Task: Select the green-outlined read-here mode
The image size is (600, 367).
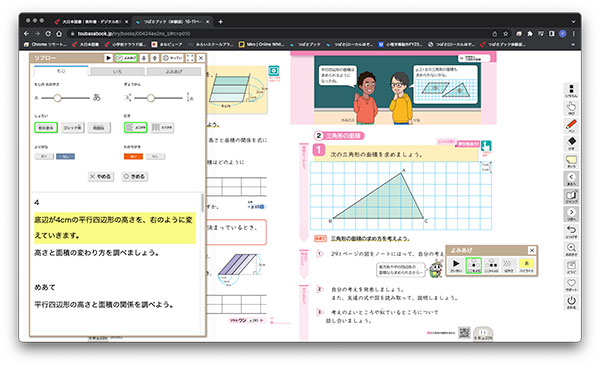Action: tap(474, 265)
